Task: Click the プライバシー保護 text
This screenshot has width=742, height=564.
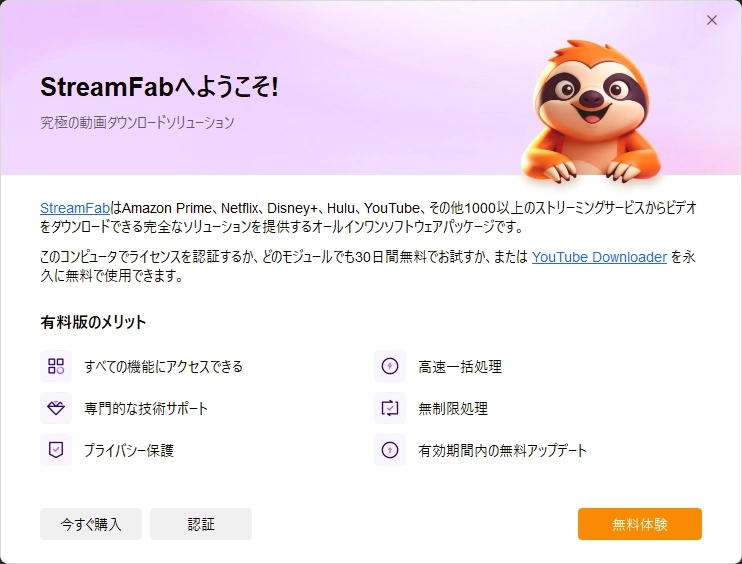Action: coord(129,450)
